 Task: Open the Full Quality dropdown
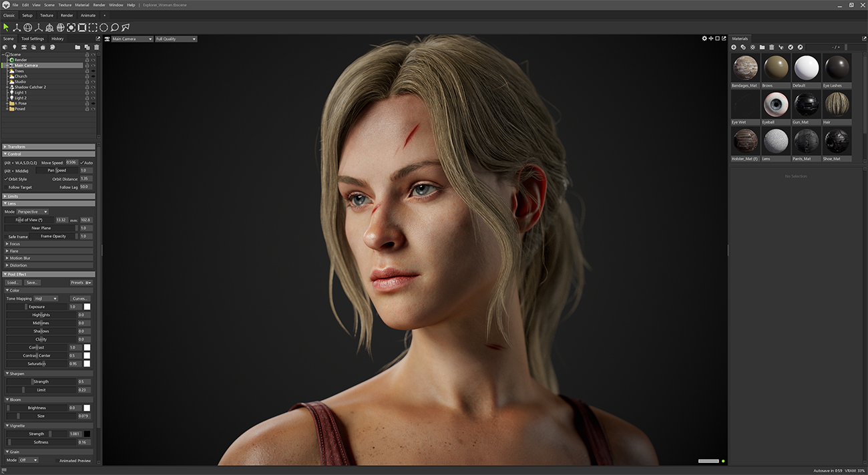coord(175,39)
